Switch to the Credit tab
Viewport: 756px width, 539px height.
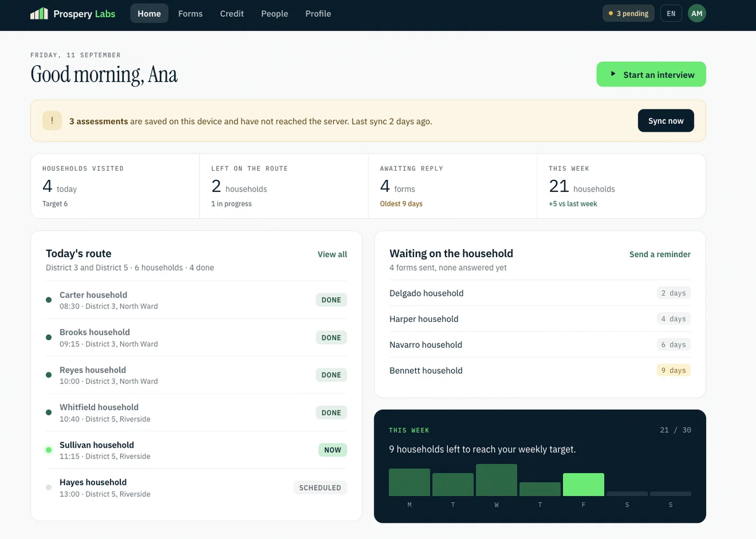(232, 14)
